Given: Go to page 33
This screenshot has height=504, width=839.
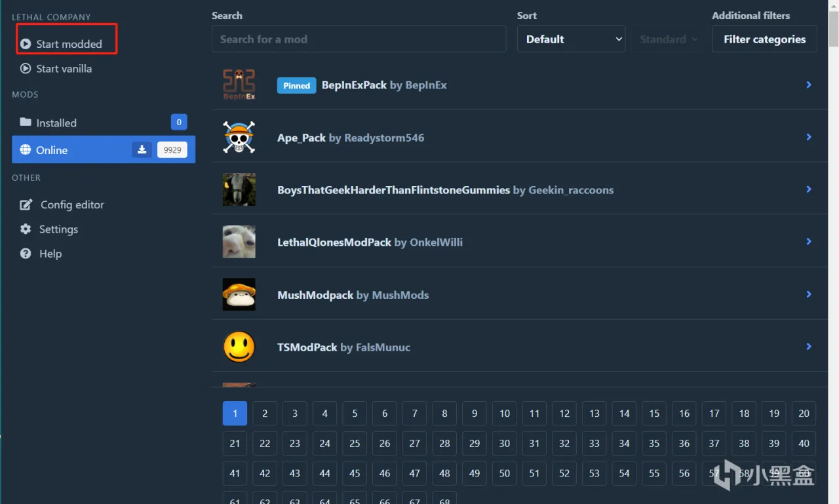Looking at the screenshot, I should click(595, 443).
